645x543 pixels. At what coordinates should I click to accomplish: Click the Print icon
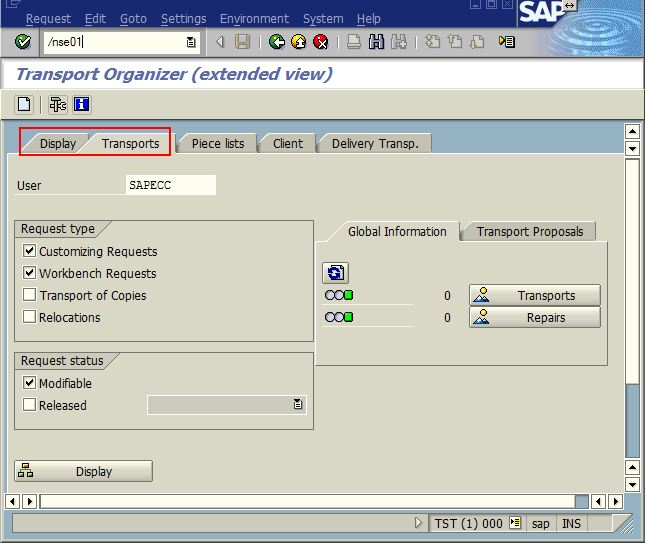(354, 42)
